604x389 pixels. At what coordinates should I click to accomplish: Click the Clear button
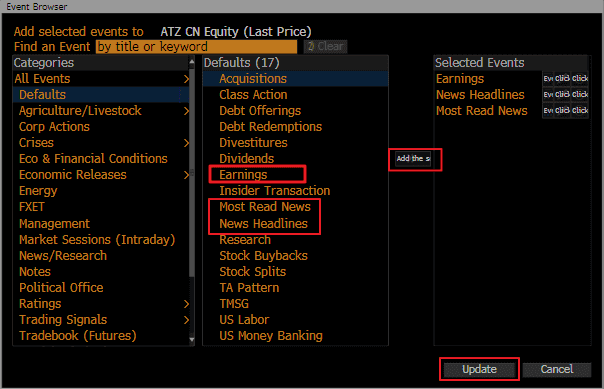click(x=325, y=47)
